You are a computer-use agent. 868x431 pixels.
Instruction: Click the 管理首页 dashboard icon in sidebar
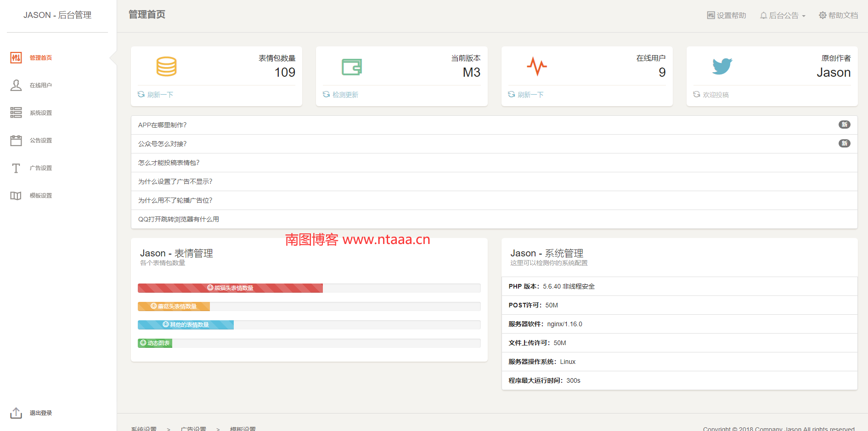coord(16,57)
